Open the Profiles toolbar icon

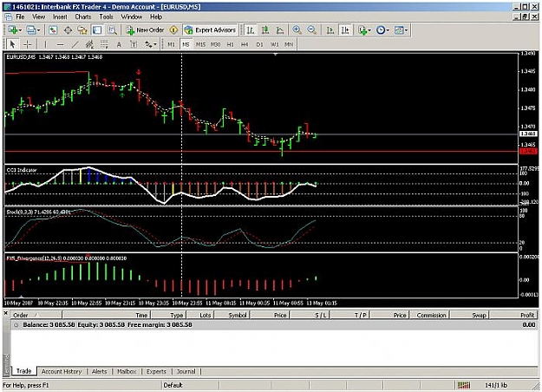tap(31, 30)
